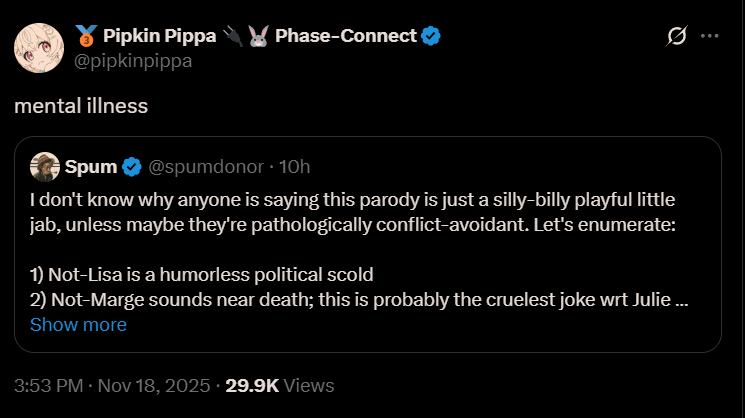The width and height of the screenshot is (745, 418).
Task: Click the Pipkin Pippa display name
Action: point(160,36)
